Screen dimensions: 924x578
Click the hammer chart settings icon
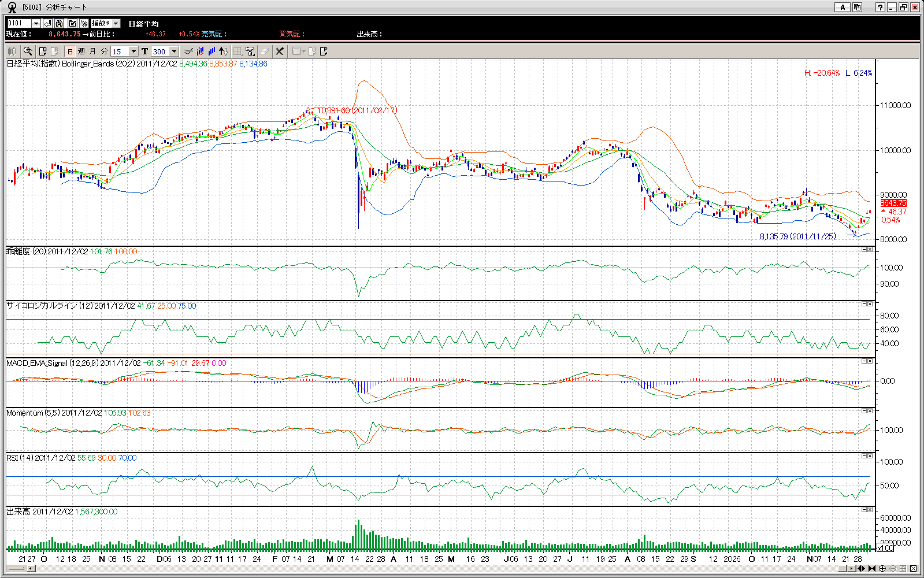click(x=250, y=51)
